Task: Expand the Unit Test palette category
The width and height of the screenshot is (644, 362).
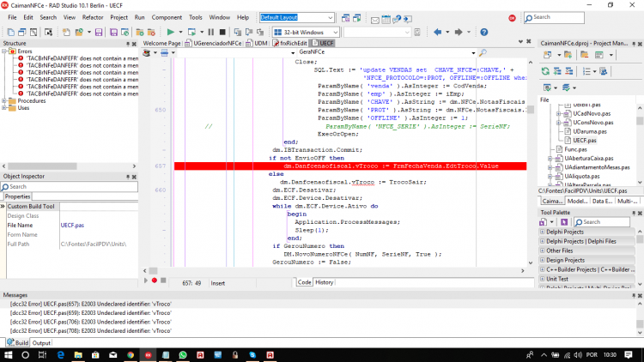Action: pyautogui.click(x=542, y=279)
